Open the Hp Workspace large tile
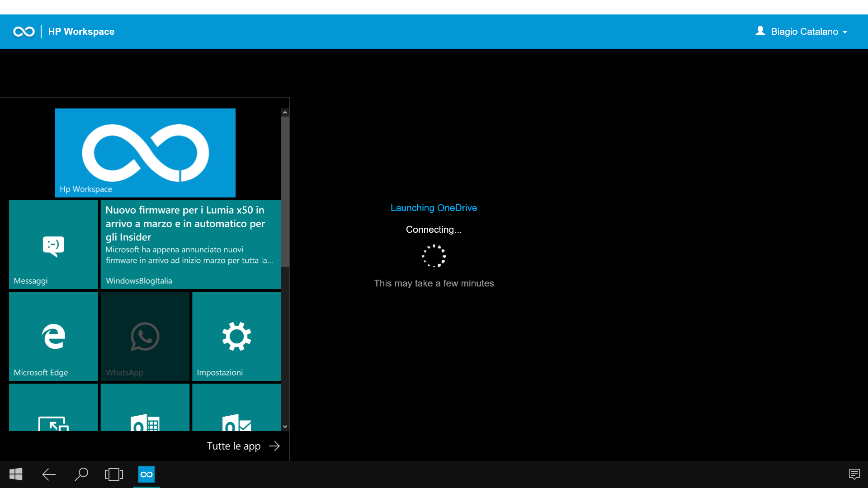 click(145, 153)
